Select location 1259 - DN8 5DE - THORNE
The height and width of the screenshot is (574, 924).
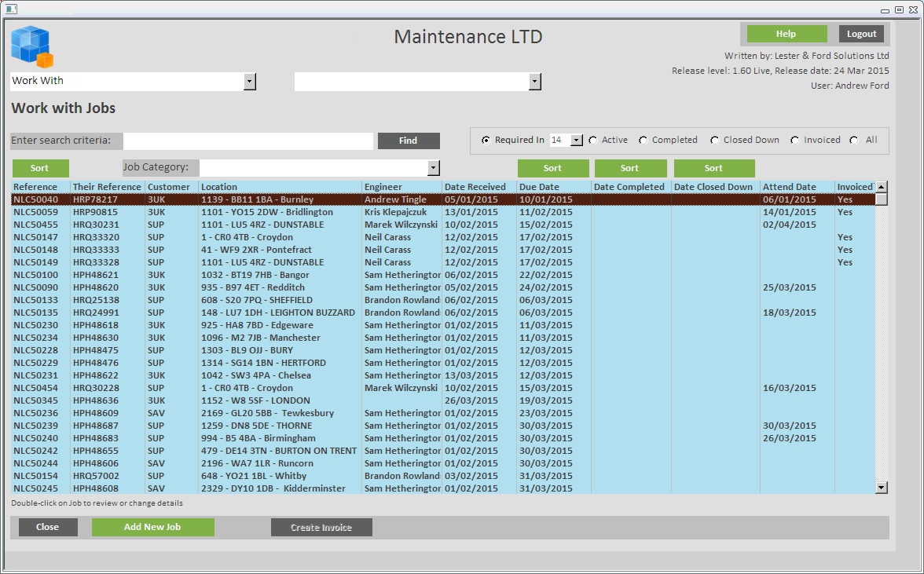tap(256, 426)
